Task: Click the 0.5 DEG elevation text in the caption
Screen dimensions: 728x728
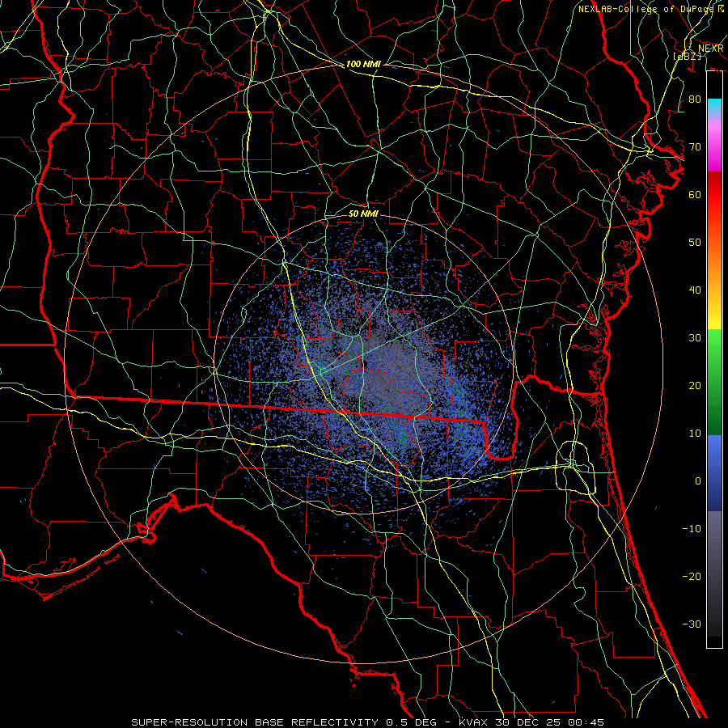Action: coord(412,722)
